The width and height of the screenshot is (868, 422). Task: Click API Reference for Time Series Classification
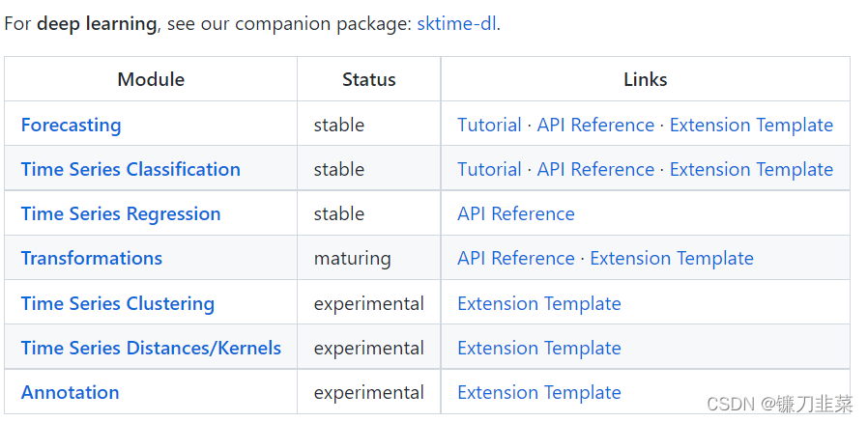[595, 169]
